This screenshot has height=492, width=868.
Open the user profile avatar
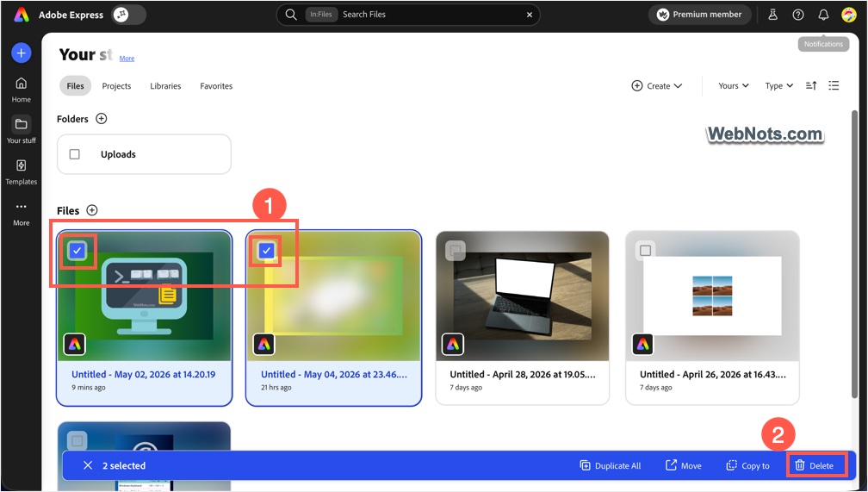(x=849, y=15)
